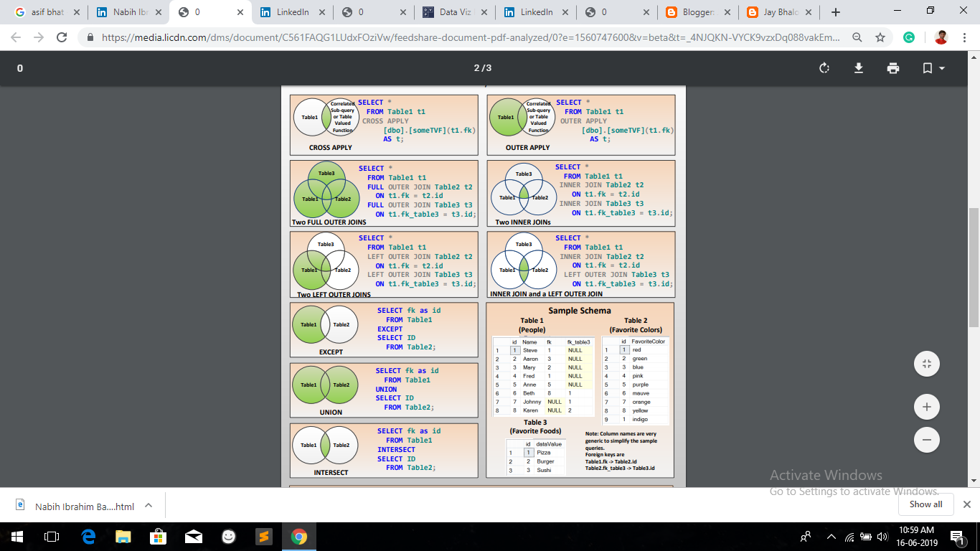
Task: Click the Chrome icon on the taskbar
Action: (299, 536)
